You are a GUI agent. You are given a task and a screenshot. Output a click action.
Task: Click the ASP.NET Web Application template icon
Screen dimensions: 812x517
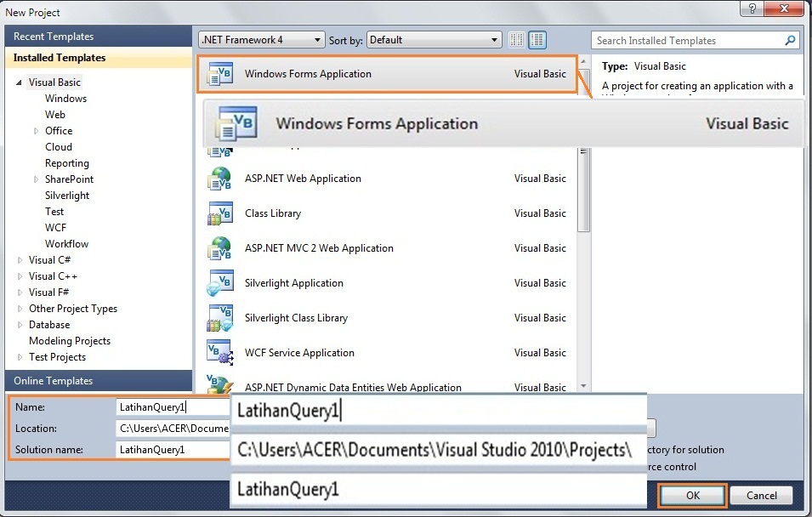220,179
